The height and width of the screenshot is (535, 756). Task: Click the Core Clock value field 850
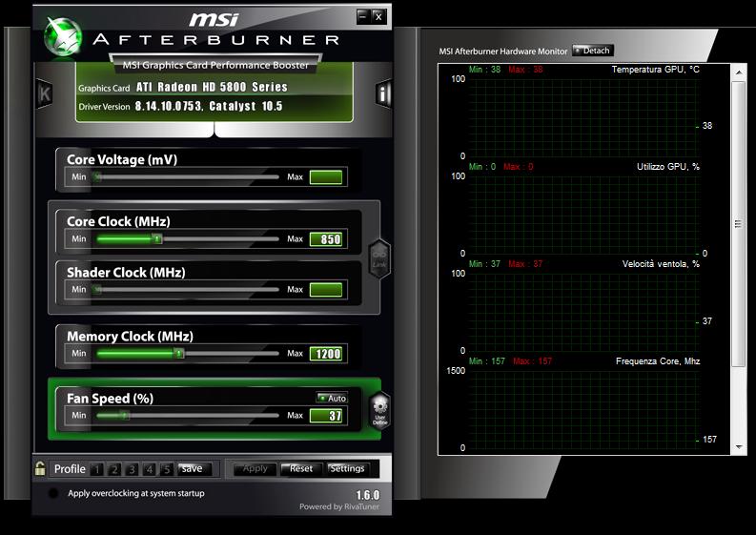(326, 239)
